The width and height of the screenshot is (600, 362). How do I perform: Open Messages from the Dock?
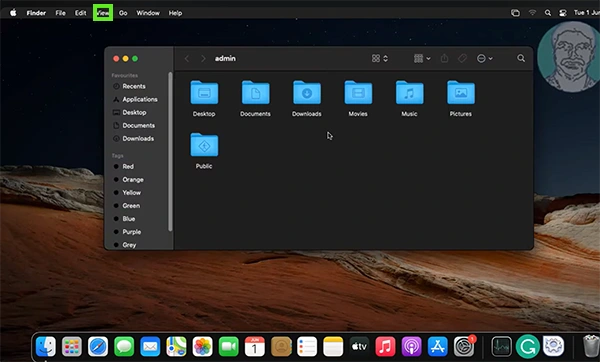[x=124, y=346]
